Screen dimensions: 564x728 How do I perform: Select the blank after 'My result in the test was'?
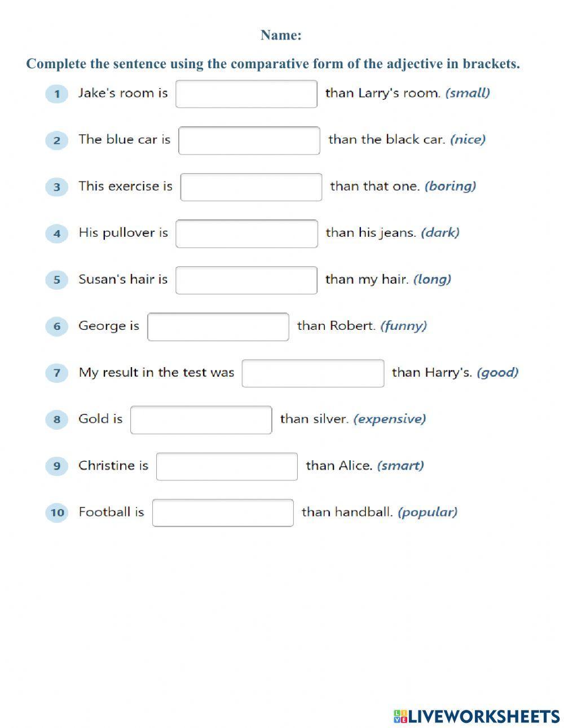pyautogui.click(x=313, y=373)
